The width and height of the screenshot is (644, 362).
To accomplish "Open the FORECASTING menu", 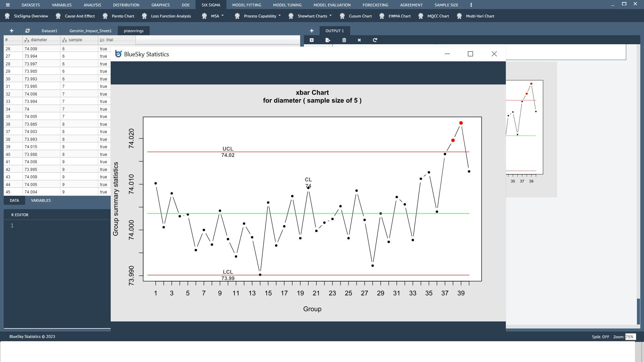I will (x=375, y=5).
